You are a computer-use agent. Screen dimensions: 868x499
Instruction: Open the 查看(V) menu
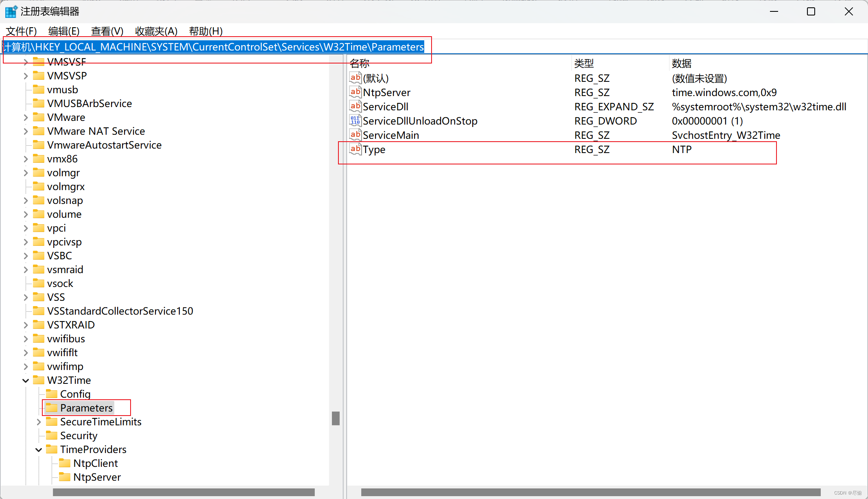point(107,31)
